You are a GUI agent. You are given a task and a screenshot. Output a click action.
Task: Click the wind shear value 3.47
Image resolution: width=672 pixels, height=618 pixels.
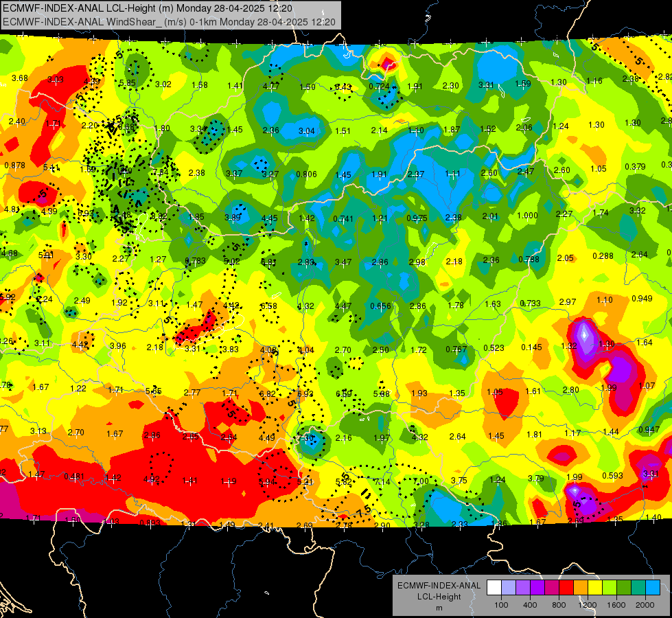(343, 262)
